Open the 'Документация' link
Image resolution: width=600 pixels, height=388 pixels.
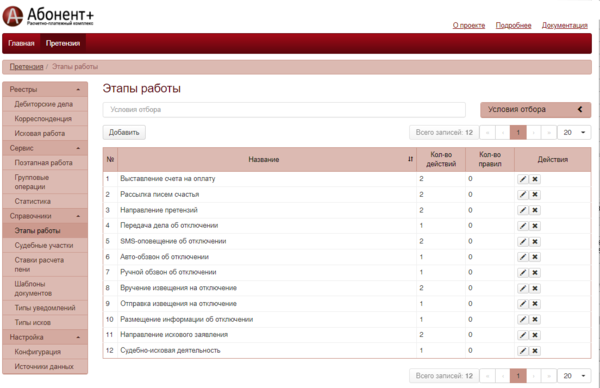[x=564, y=25]
